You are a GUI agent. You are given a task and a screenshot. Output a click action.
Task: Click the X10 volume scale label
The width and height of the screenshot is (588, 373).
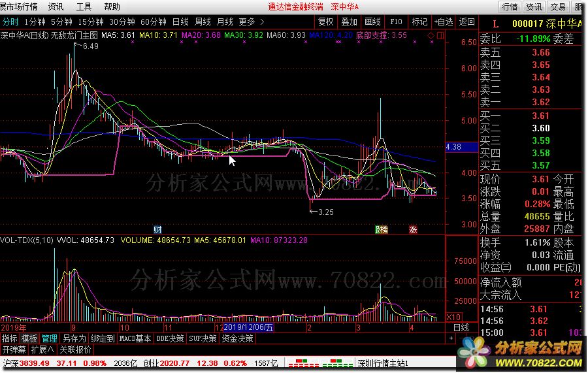pos(454,317)
